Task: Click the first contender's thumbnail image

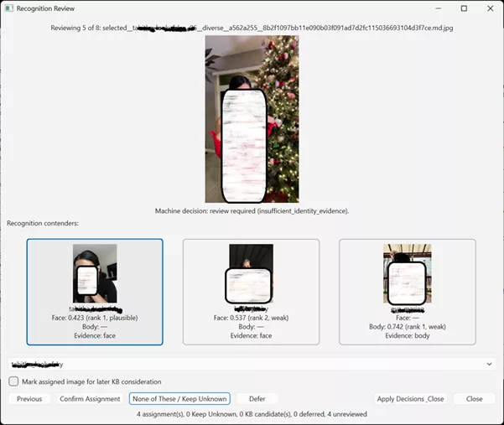Action: click(x=95, y=273)
